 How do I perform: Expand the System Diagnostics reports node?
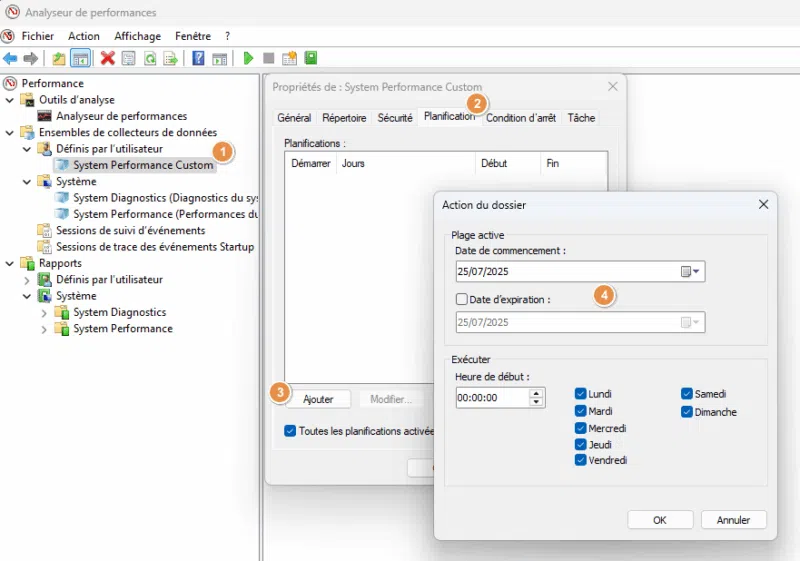(x=44, y=313)
